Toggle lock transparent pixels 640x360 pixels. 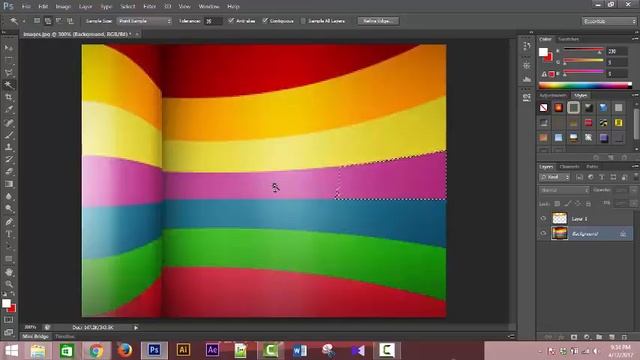coord(557,203)
